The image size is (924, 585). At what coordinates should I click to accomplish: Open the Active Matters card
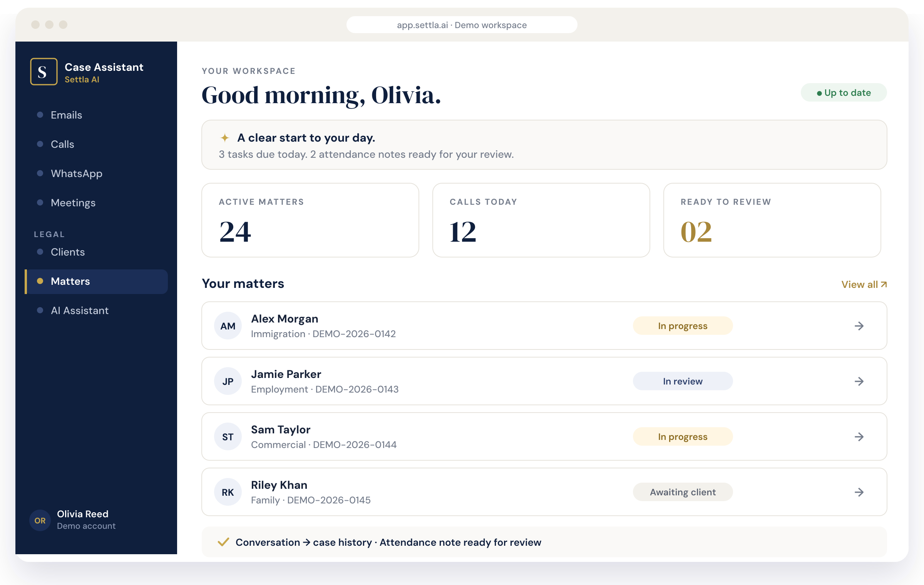(310, 220)
